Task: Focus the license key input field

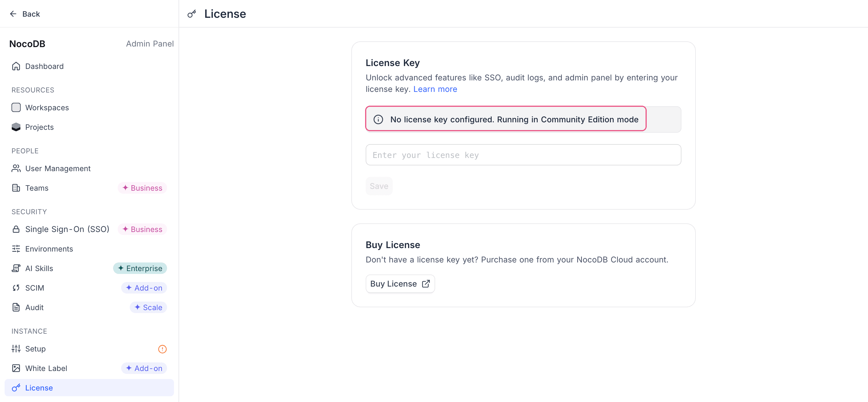Action: 523,155
